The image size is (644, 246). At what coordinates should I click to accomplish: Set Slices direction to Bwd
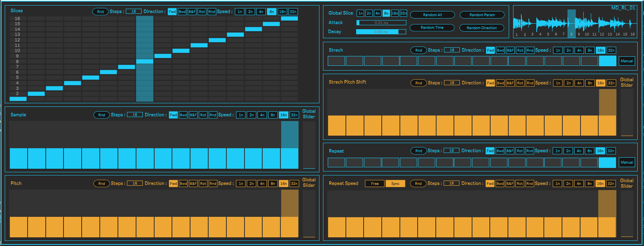click(182, 11)
